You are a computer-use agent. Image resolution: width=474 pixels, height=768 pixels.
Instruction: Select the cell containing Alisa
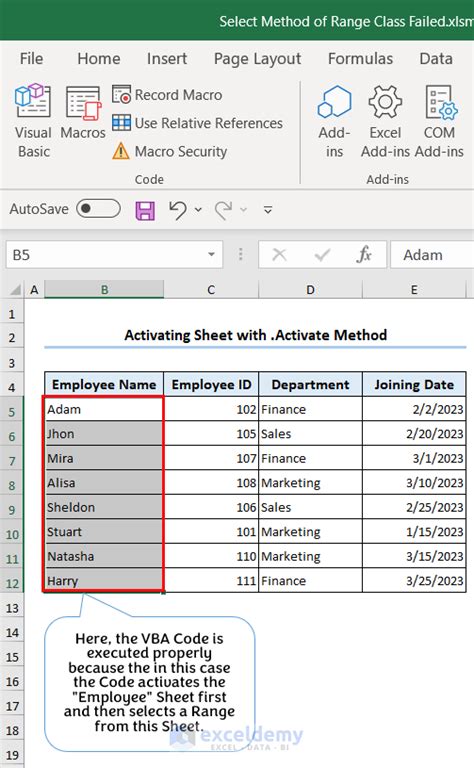click(104, 482)
